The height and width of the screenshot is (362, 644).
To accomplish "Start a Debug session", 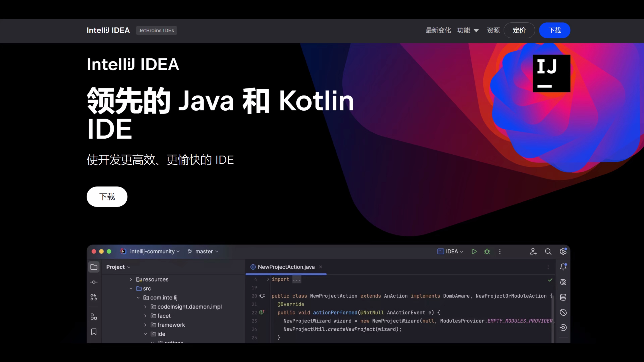I will point(487,252).
